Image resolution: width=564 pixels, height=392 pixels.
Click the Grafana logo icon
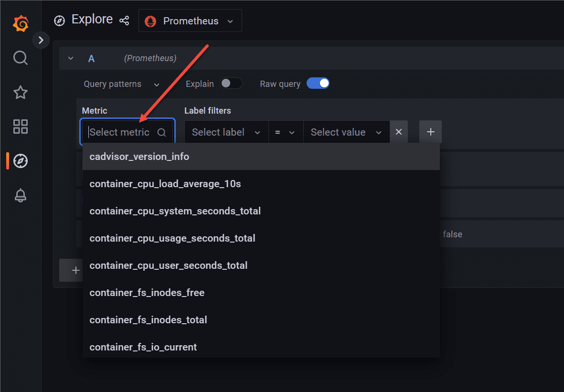click(x=21, y=24)
